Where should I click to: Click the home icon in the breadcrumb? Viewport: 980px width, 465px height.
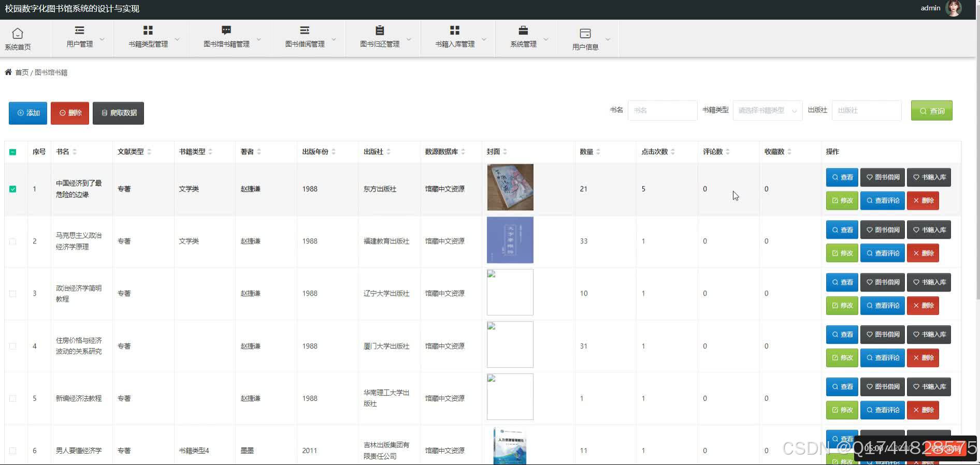8,72
